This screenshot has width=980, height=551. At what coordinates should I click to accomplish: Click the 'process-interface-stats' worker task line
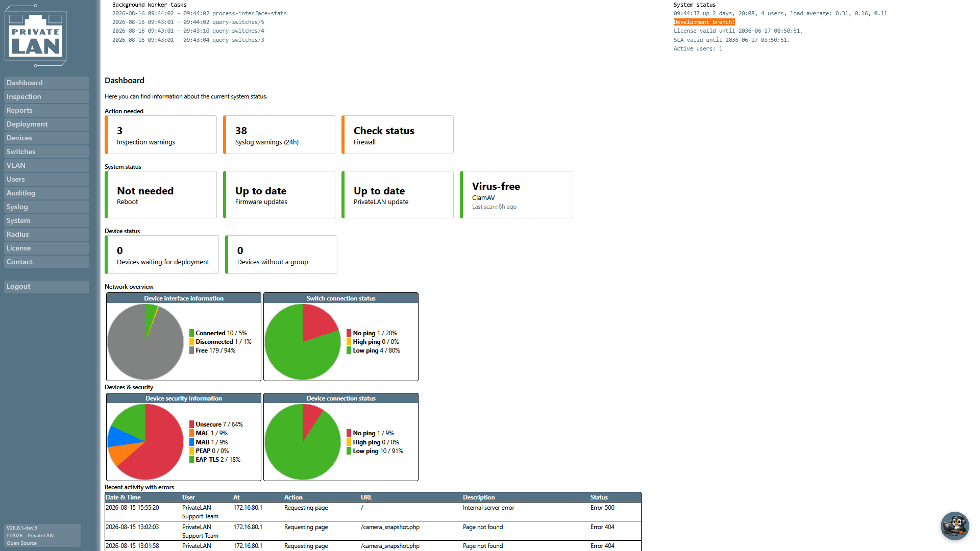200,13
